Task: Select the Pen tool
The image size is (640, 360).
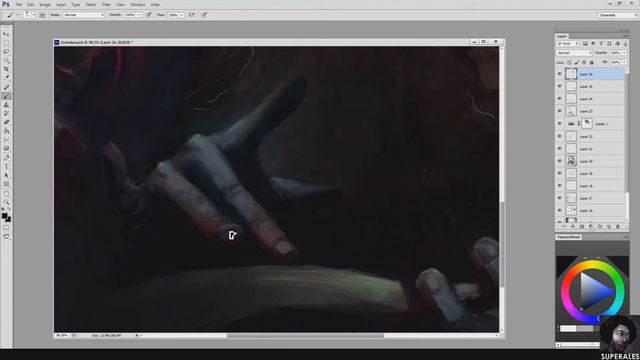Action: click(6, 158)
